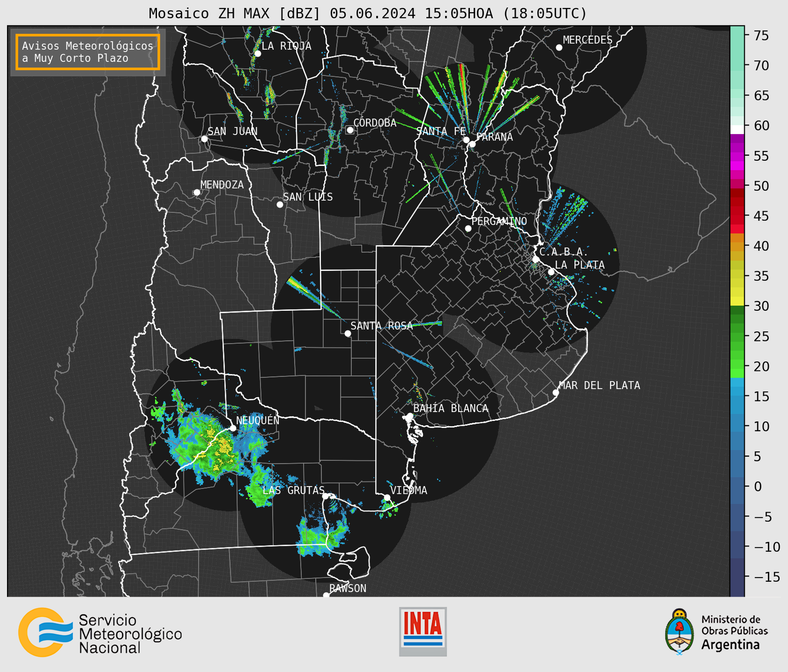Click the MAR DEL PLATA city marker dot
Image resolution: width=788 pixels, height=672 pixels.
click(555, 393)
